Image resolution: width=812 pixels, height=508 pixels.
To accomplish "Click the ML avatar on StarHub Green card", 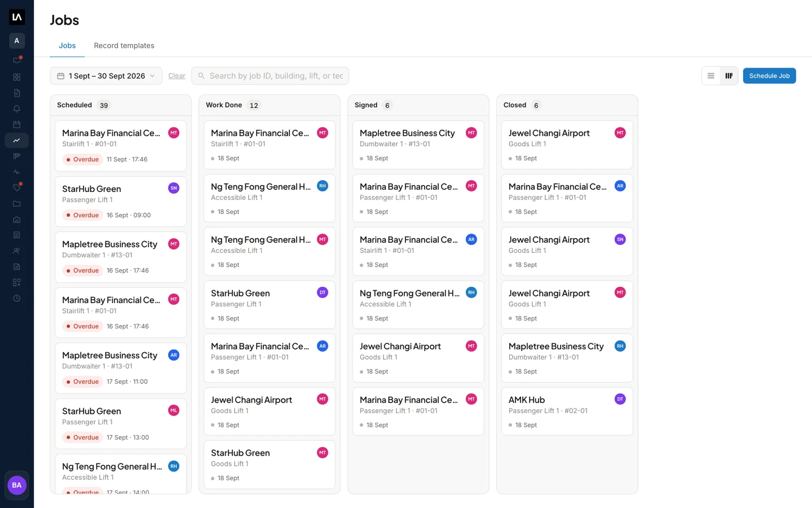I will tap(174, 410).
